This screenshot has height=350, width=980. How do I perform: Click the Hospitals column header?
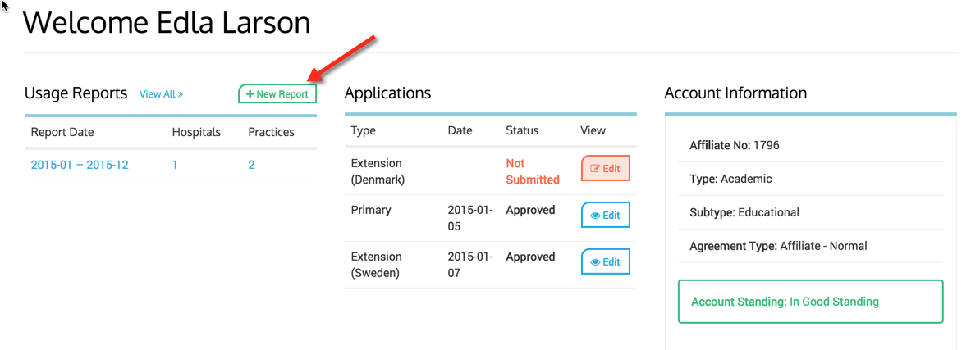click(x=196, y=132)
